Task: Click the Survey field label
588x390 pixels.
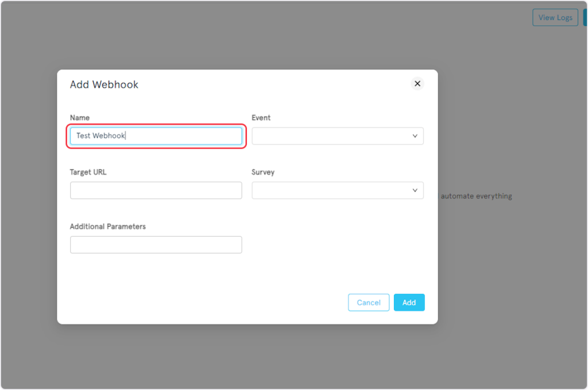Action: 263,172
